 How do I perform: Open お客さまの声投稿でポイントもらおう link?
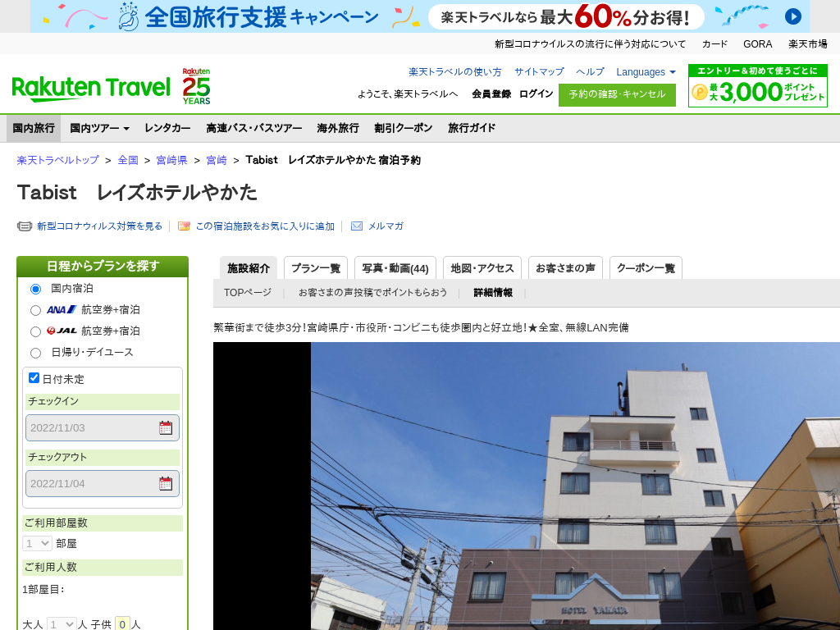pyautogui.click(x=372, y=293)
